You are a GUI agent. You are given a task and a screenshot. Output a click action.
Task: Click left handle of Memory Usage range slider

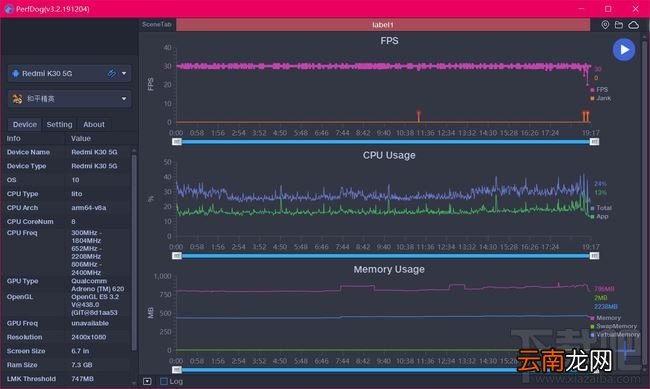click(x=177, y=370)
